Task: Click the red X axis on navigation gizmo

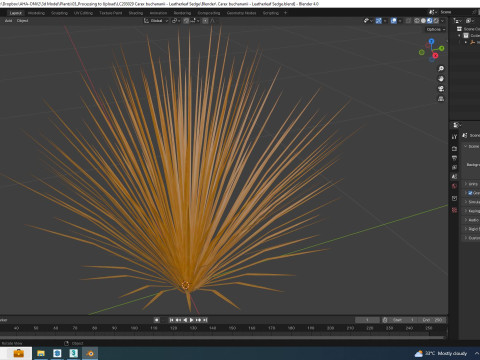Action: (435, 55)
